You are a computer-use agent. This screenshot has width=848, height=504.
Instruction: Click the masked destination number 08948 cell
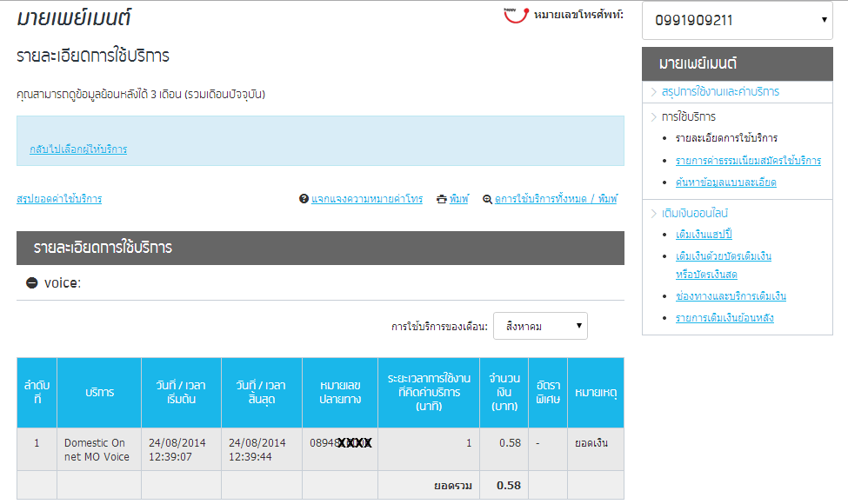point(339,449)
